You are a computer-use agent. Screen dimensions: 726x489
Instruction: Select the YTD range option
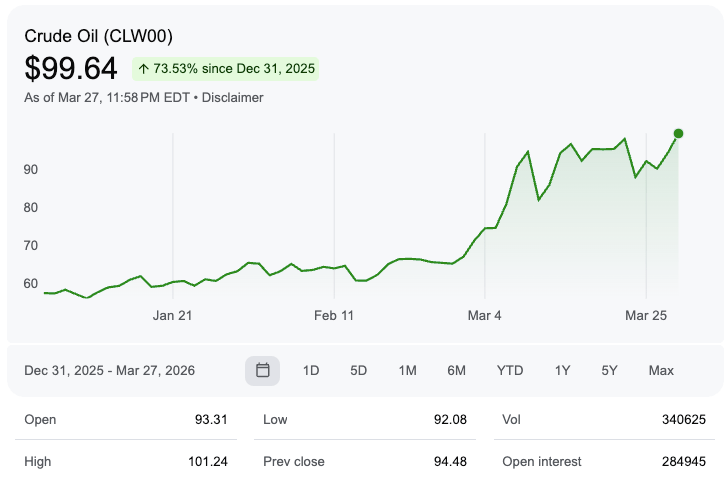(510, 370)
